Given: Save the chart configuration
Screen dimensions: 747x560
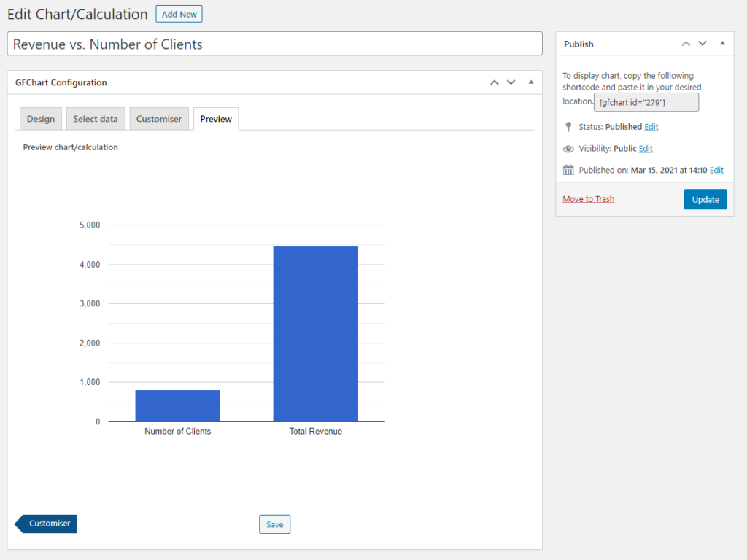Looking at the screenshot, I should point(274,524).
